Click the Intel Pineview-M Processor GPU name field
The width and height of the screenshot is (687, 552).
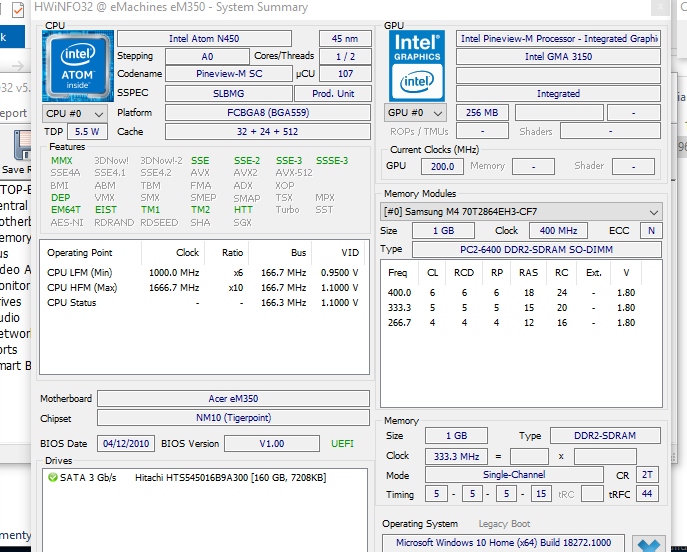558,39
